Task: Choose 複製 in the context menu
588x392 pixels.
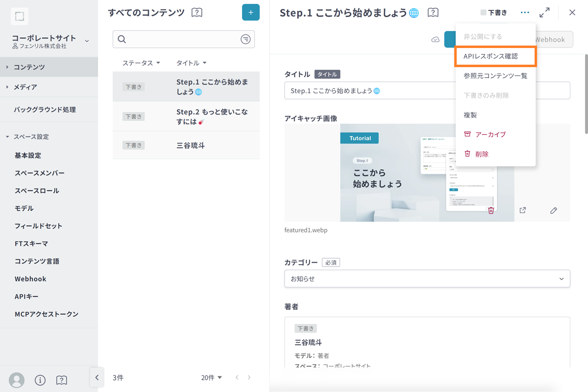Action: 470,115
